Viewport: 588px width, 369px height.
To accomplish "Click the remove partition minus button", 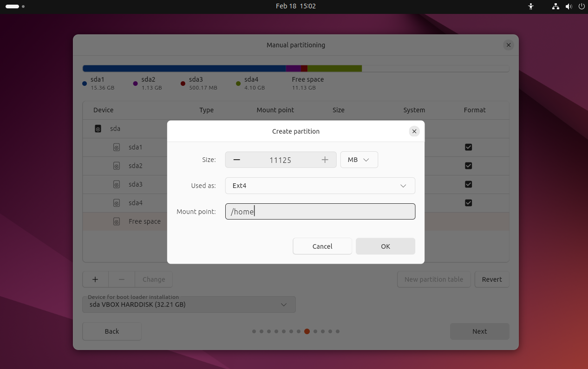I will [x=122, y=279].
